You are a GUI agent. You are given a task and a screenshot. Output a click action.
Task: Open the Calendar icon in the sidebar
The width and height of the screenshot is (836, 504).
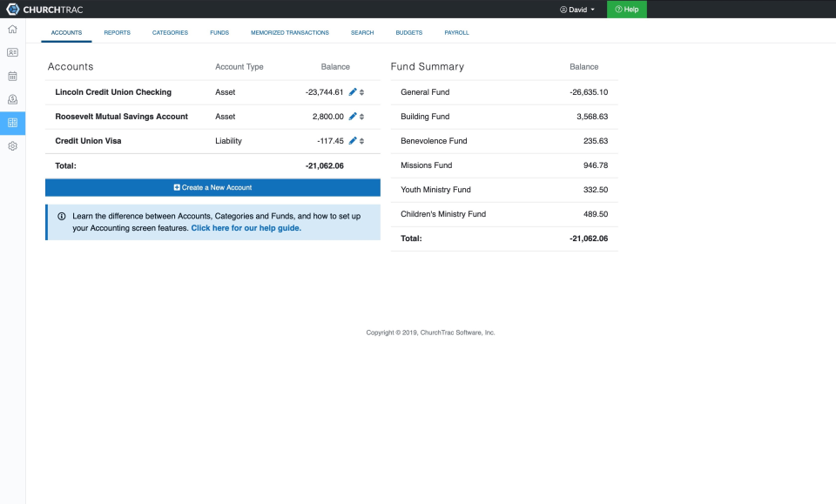[x=12, y=76]
